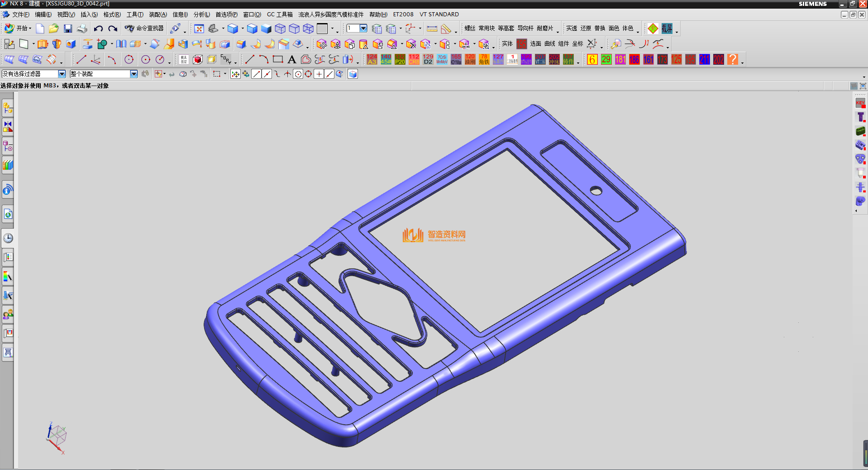The width and height of the screenshot is (868, 470).
Task: Toggle the snap to end point option
Action: pos(256,74)
